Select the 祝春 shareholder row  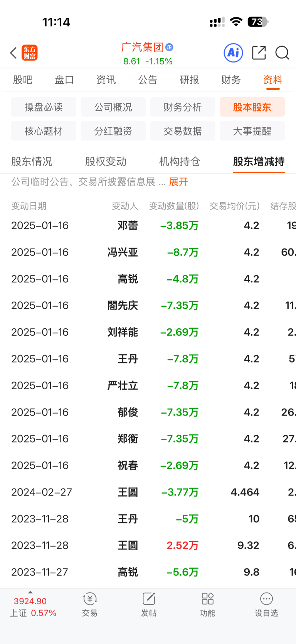point(148,465)
